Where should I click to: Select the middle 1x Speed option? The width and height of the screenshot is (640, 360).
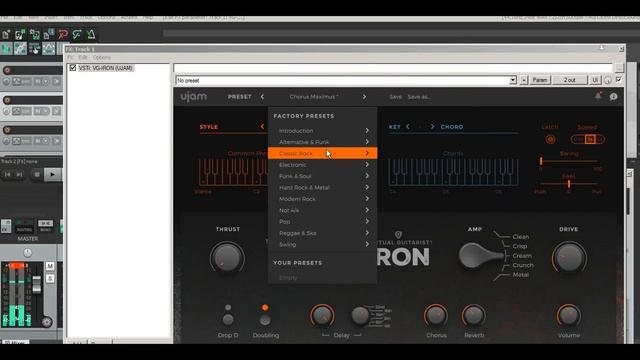[590, 140]
